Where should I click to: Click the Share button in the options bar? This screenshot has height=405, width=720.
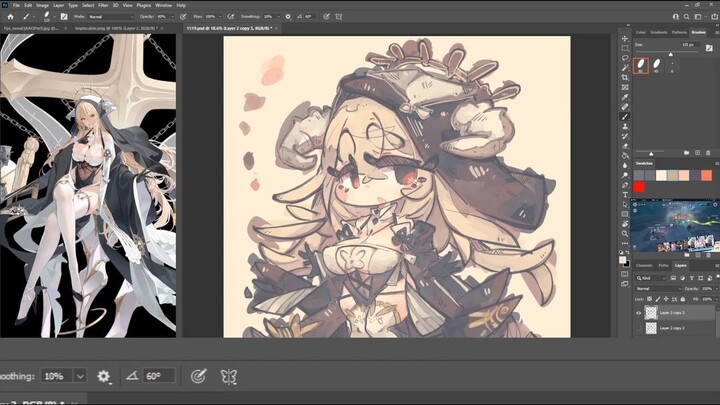714,17
